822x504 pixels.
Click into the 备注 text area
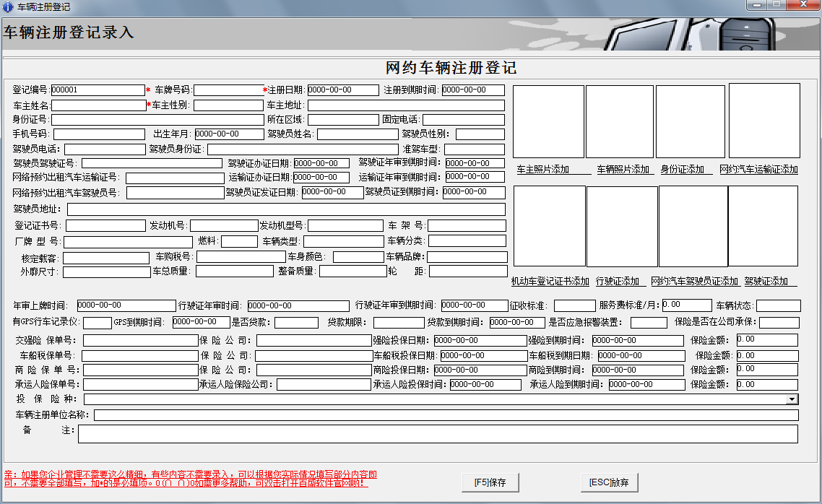pos(438,434)
